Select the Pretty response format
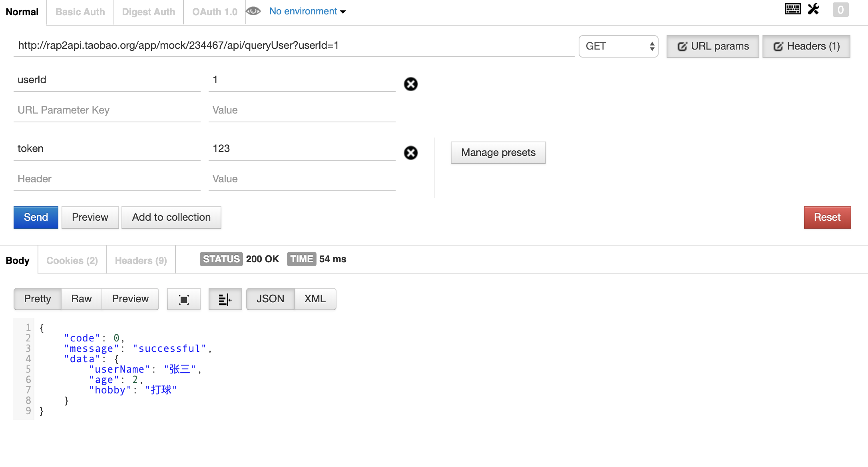Image resolution: width=868 pixels, height=467 pixels. click(38, 299)
